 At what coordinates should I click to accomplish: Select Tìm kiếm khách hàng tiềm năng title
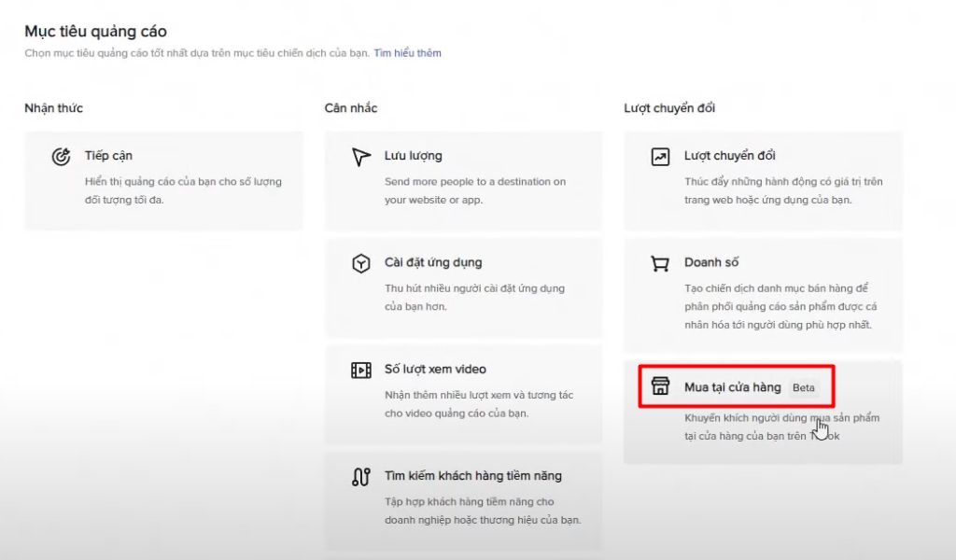click(x=473, y=476)
